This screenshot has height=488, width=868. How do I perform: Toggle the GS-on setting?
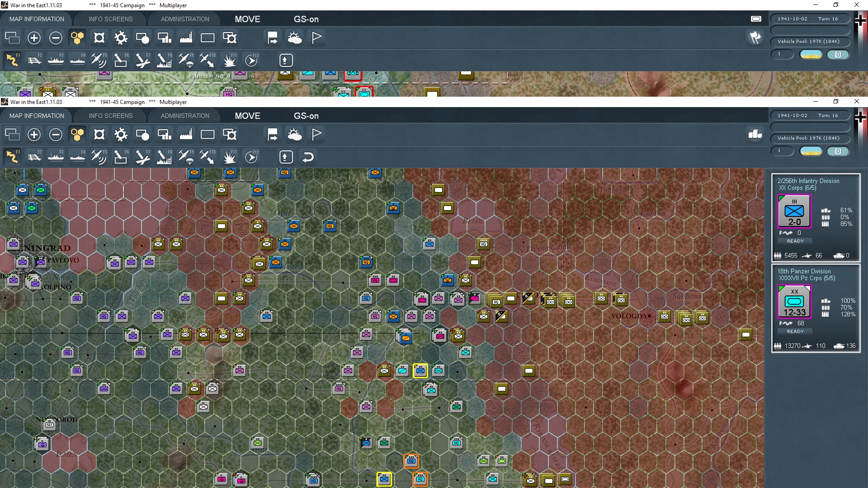[x=307, y=116]
